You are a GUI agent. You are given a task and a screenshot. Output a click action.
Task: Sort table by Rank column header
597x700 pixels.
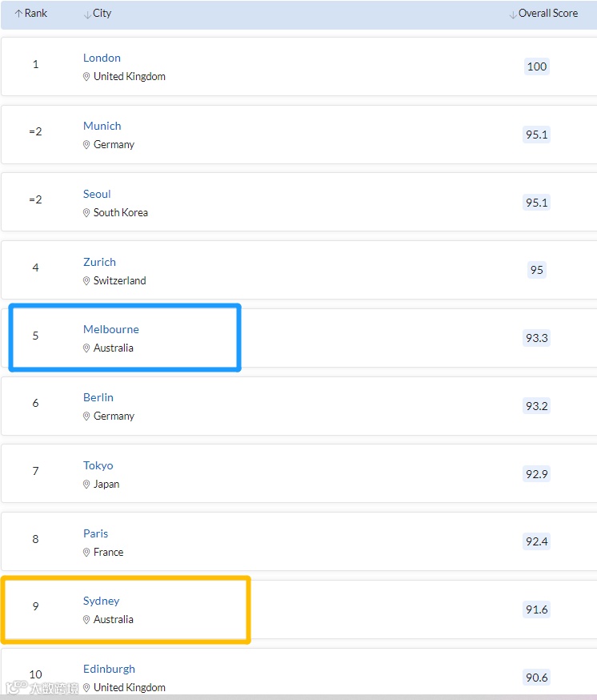[x=31, y=14]
